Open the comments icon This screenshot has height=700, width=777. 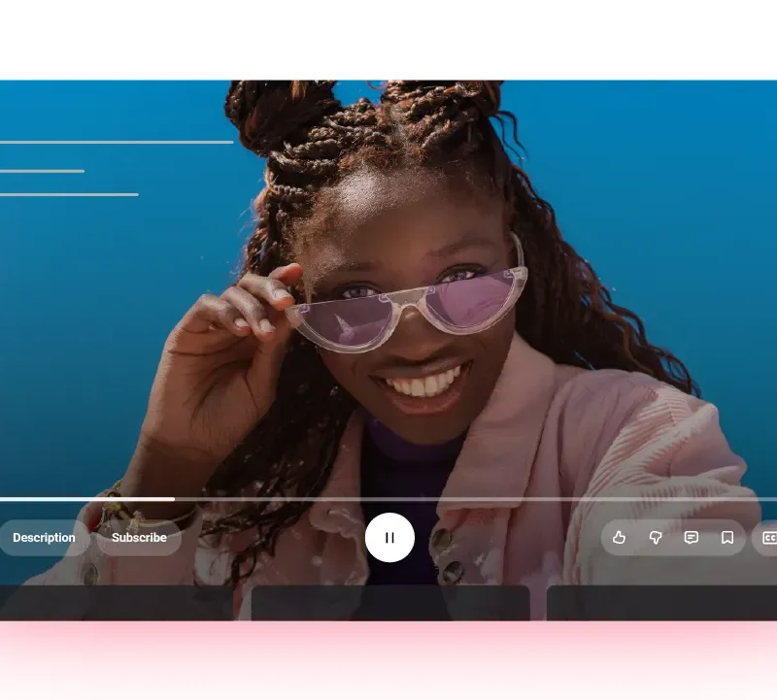692,538
